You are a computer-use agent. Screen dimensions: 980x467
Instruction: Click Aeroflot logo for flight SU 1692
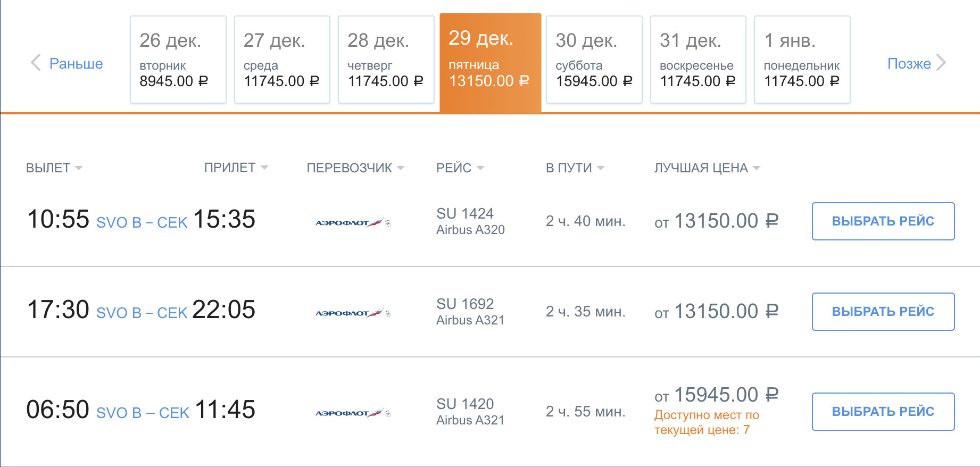(x=353, y=313)
